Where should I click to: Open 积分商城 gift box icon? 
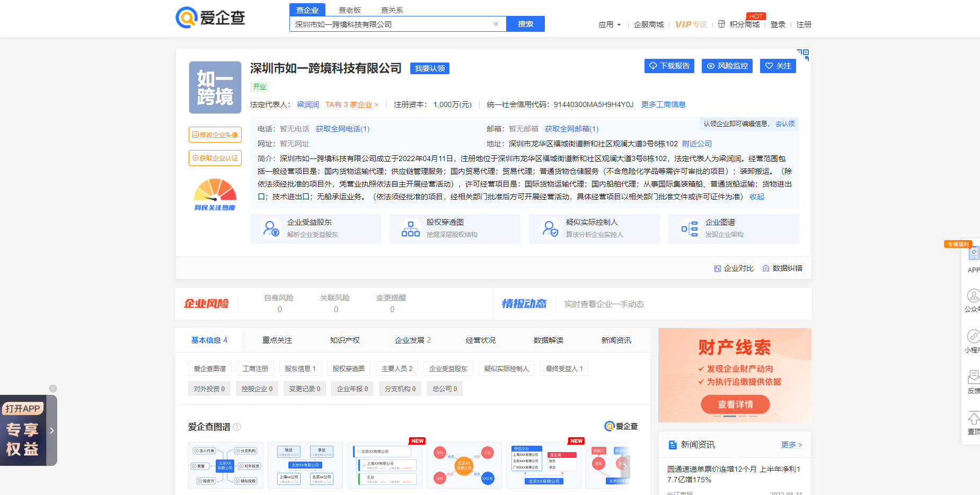click(721, 24)
